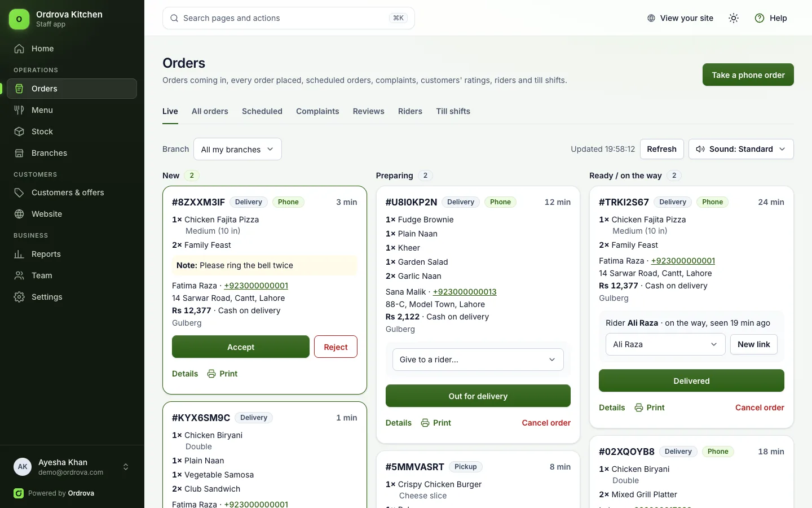Image resolution: width=812 pixels, height=508 pixels.
Task: Open Website section in sidebar
Action: tap(72, 214)
